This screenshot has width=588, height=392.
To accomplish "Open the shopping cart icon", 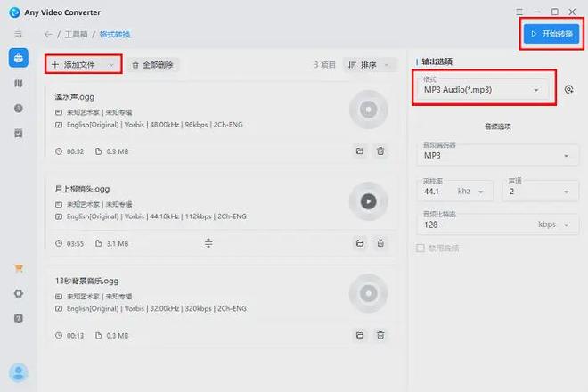I will [x=19, y=268].
